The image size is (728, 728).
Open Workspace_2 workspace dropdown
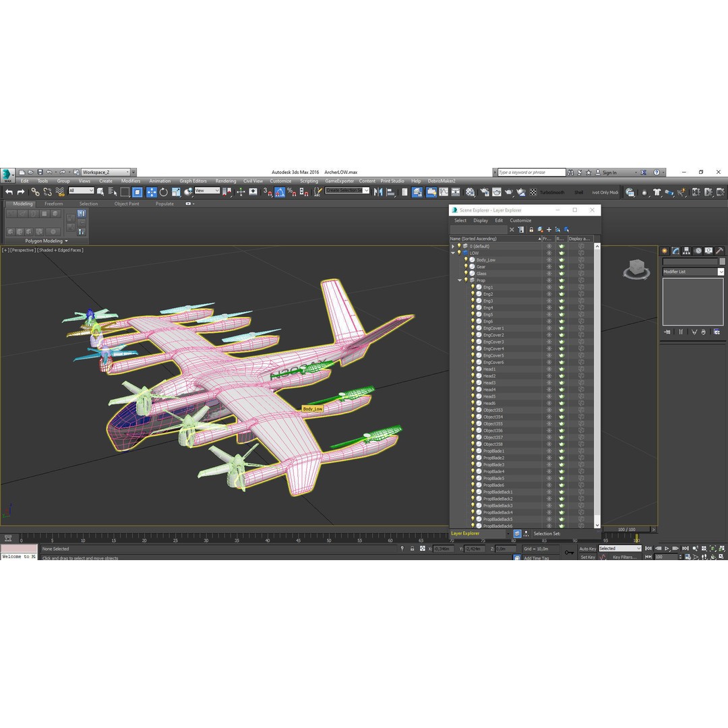[x=105, y=173]
